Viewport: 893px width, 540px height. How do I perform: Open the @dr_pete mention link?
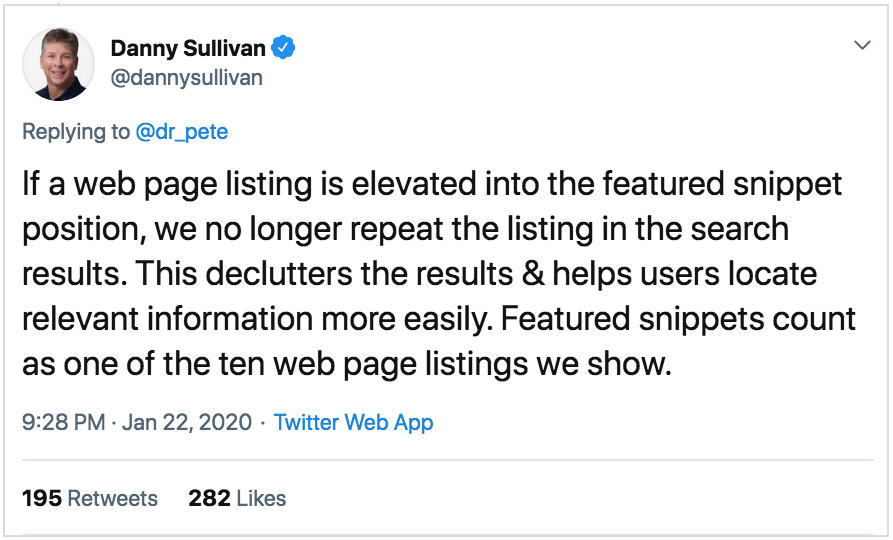coord(183,131)
